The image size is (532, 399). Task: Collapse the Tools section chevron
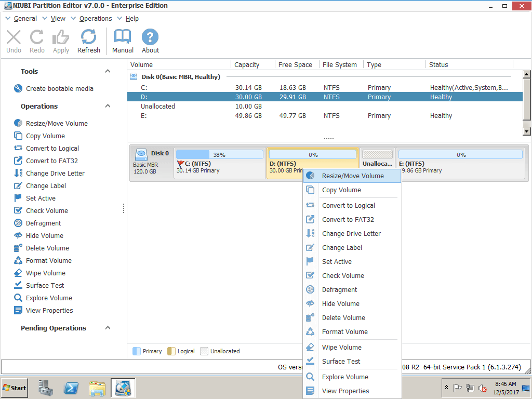(108, 71)
